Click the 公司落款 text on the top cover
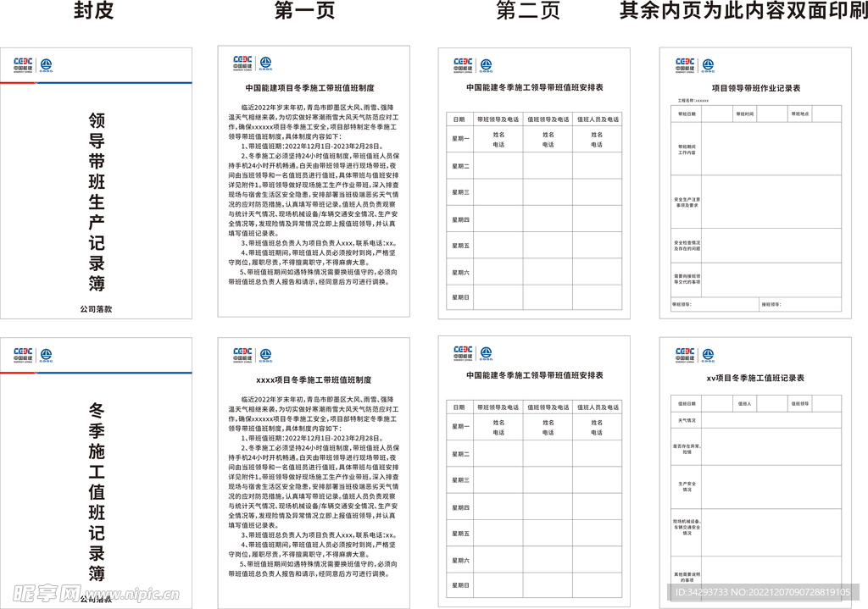This screenshot has width=868, height=609. 96,309
